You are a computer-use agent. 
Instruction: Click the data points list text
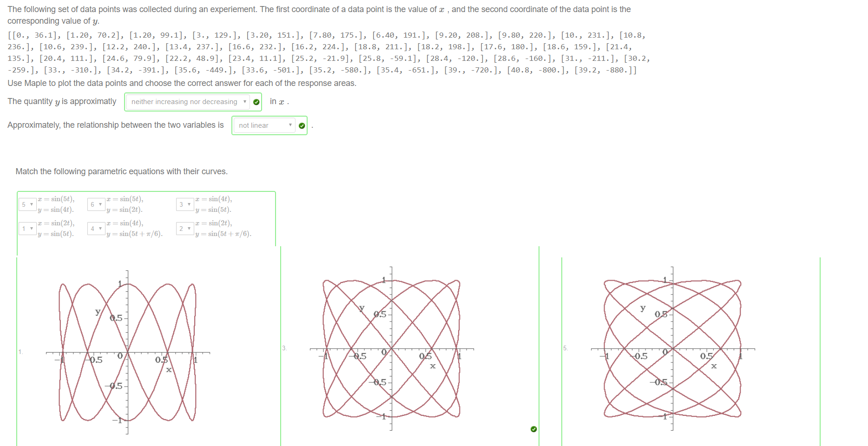point(329,52)
